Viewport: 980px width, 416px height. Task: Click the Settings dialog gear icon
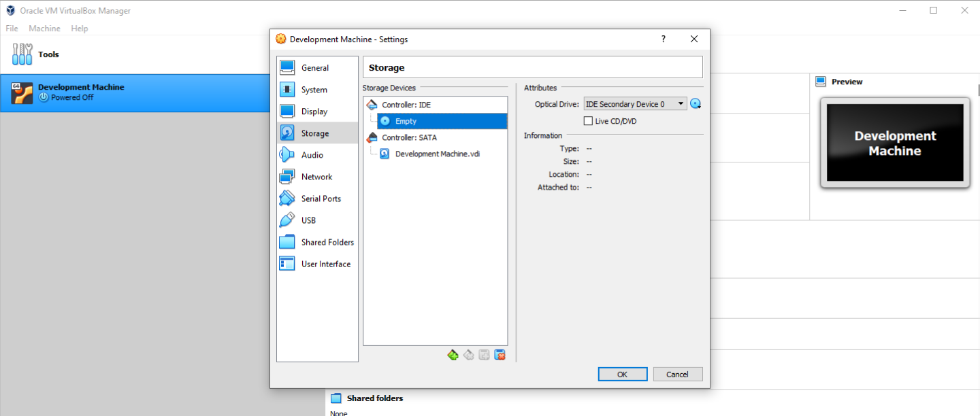click(281, 39)
